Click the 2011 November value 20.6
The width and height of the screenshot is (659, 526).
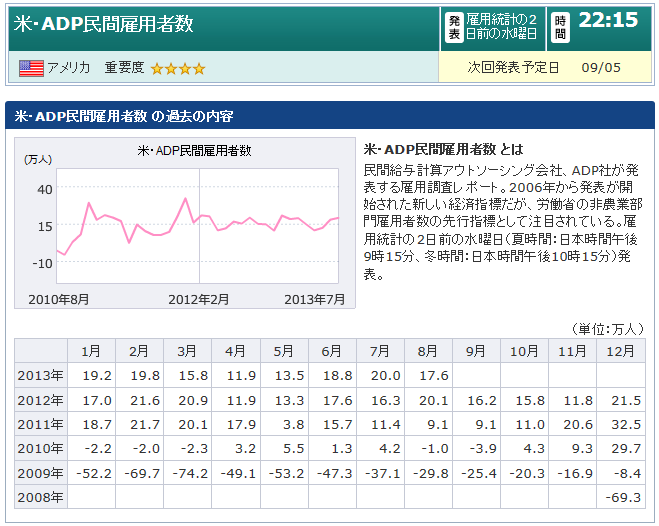pos(578,424)
